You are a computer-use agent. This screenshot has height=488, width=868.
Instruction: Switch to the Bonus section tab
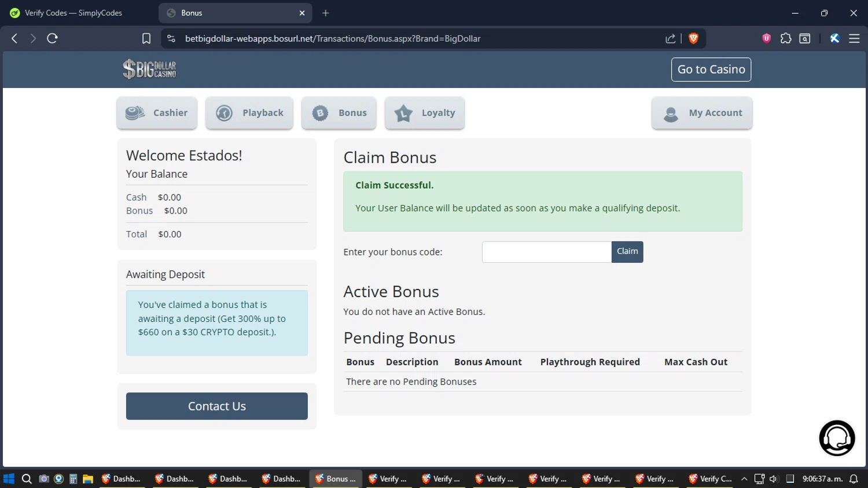[x=339, y=113]
